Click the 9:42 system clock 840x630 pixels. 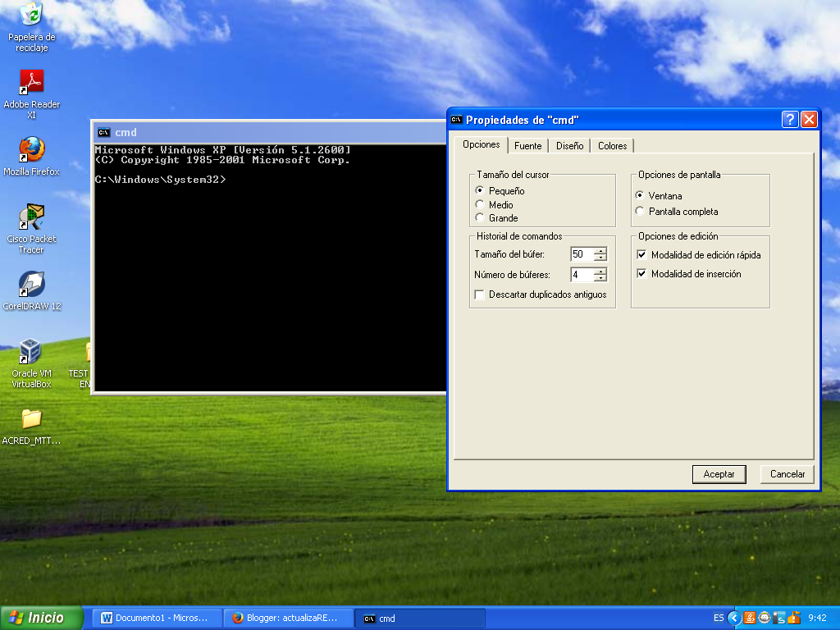[x=817, y=618]
